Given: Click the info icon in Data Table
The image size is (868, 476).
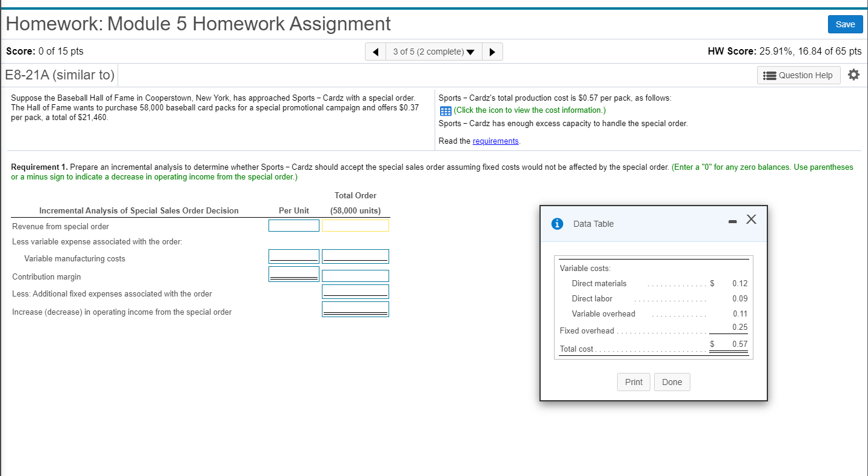Looking at the screenshot, I should [557, 223].
